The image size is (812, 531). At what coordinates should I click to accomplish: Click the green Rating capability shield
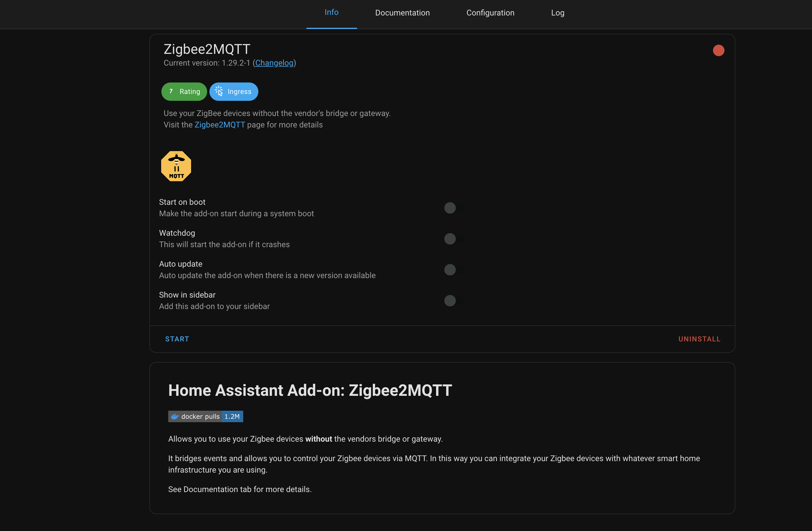184,91
